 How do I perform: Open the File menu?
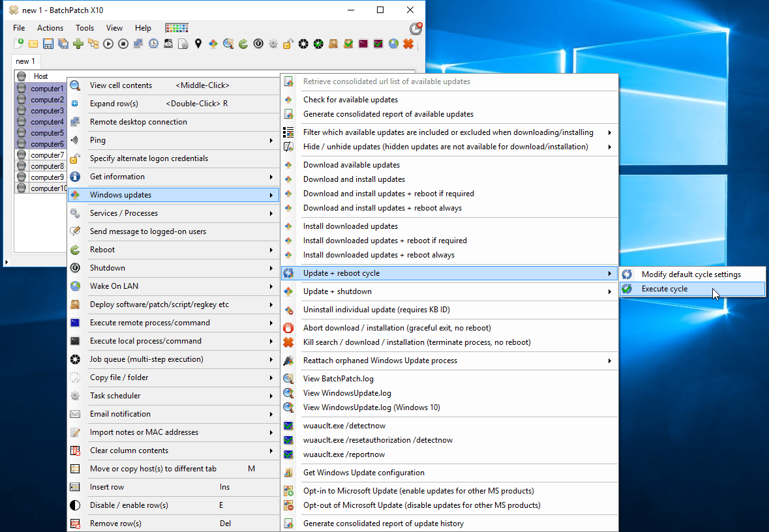pyautogui.click(x=19, y=28)
